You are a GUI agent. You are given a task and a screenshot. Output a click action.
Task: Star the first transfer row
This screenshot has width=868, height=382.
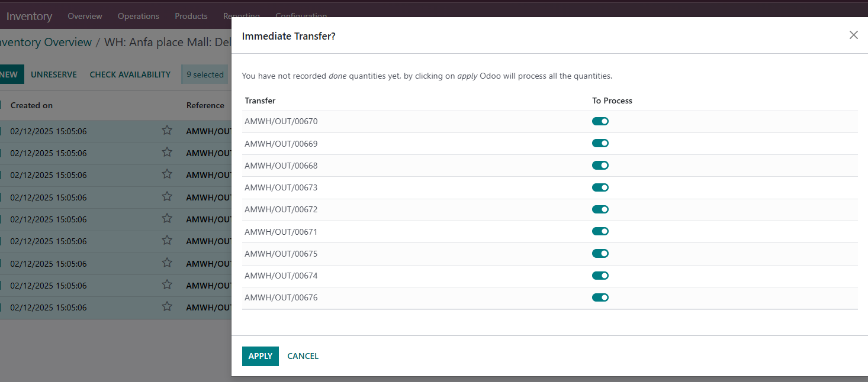tap(166, 131)
